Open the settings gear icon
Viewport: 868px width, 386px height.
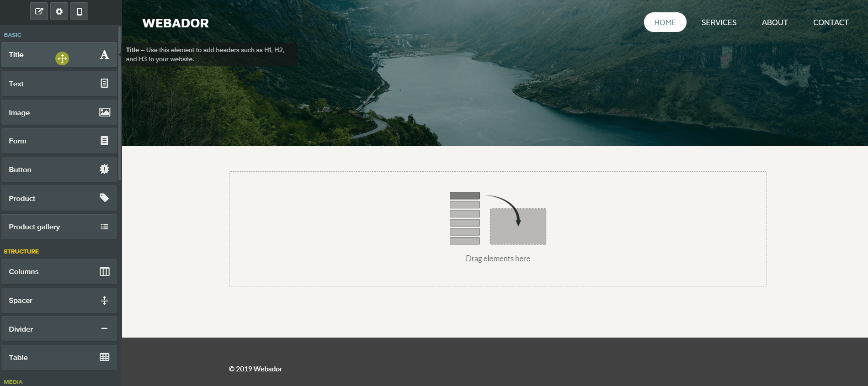tap(59, 11)
